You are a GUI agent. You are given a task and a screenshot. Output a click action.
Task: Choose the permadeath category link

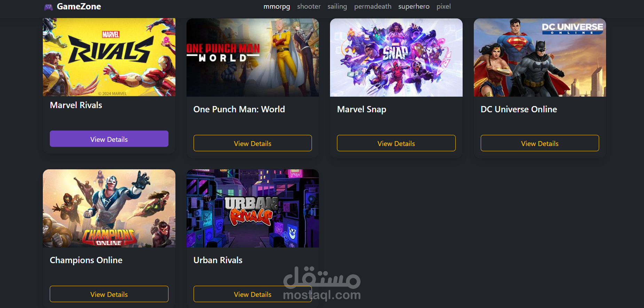click(x=373, y=7)
